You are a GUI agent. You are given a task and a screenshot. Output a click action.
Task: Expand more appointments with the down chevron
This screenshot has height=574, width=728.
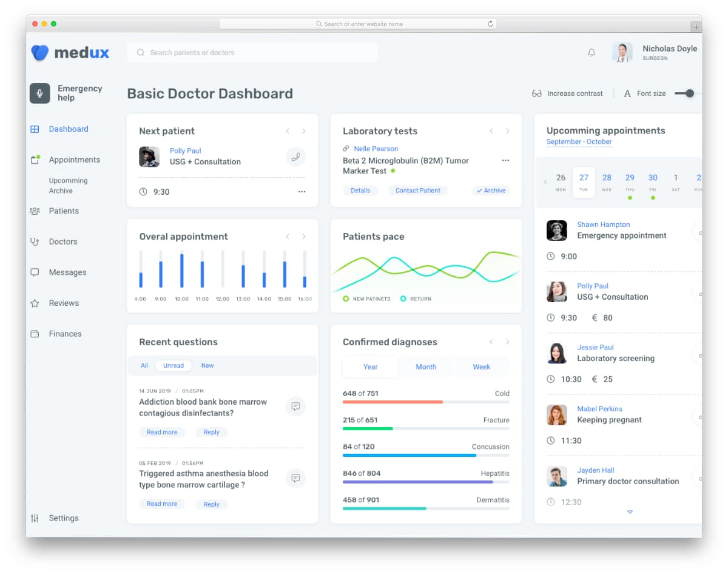coord(630,512)
